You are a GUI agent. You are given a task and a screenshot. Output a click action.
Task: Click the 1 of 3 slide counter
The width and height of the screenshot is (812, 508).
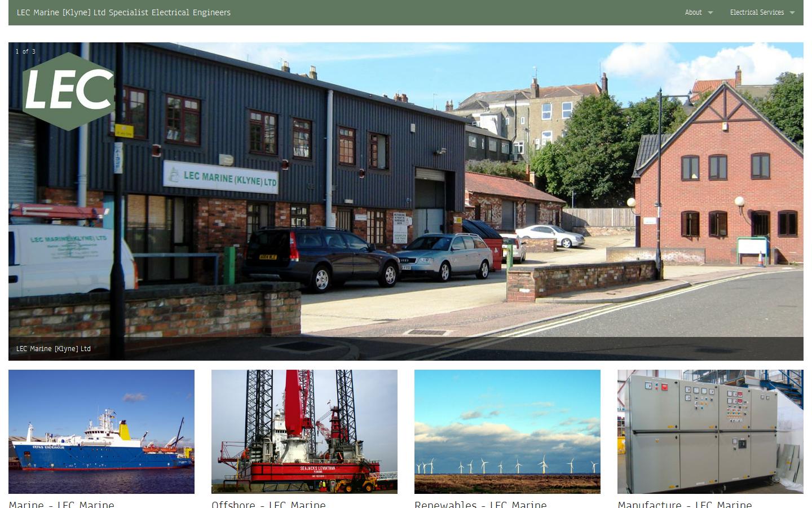point(25,51)
